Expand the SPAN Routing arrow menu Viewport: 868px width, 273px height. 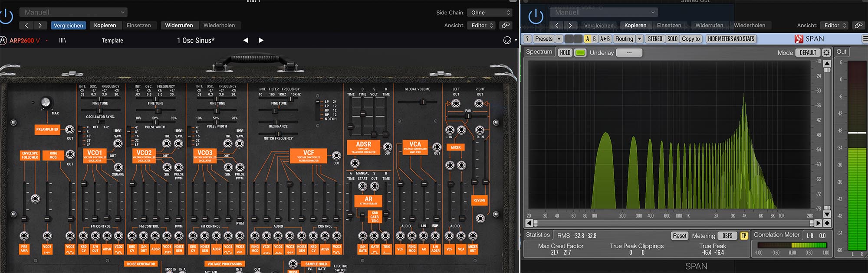point(639,39)
